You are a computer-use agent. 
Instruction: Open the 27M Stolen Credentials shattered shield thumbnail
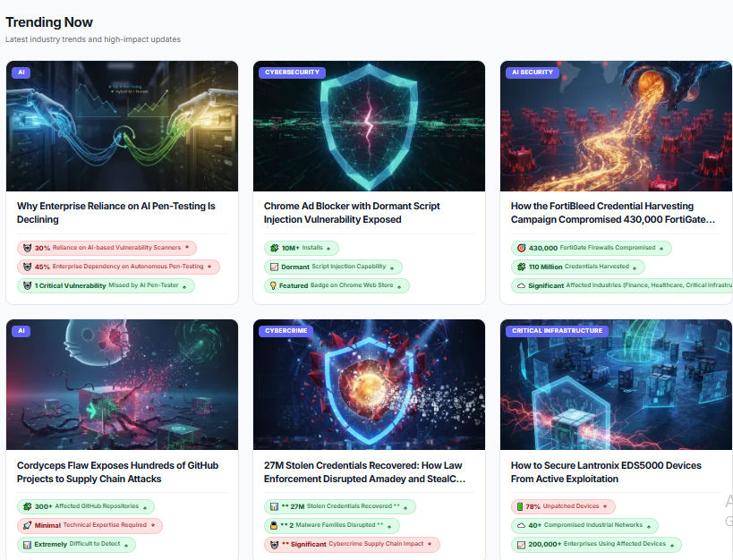[369, 385]
